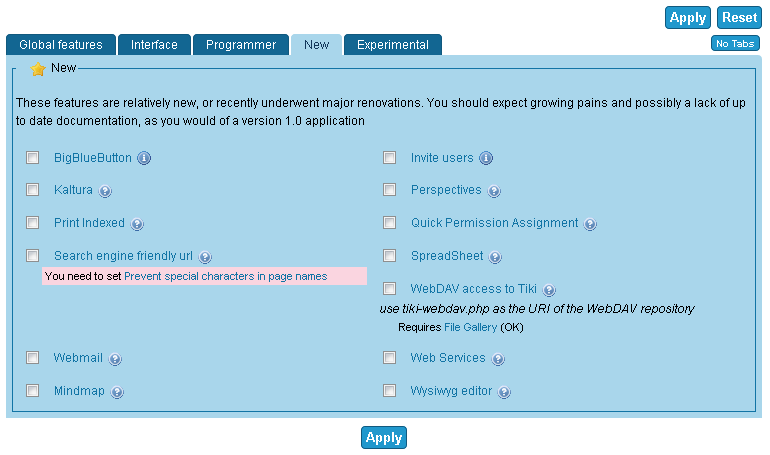Open the Global features tab
770x455 pixels.
click(61, 45)
